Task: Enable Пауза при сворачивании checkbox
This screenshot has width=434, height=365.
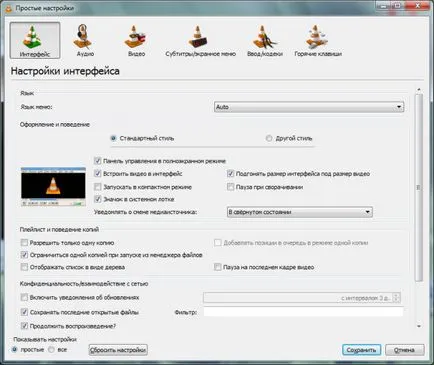Action: click(230, 187)
